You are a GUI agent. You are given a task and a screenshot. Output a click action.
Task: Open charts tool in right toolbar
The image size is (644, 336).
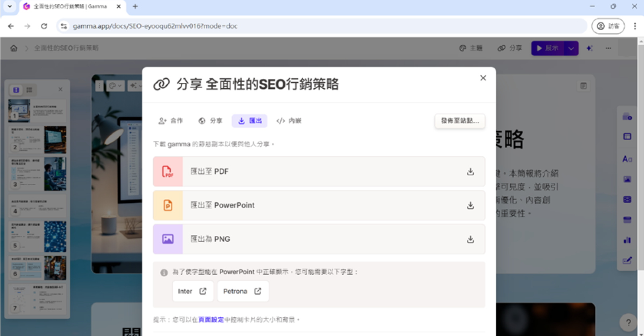coord(627,240)
